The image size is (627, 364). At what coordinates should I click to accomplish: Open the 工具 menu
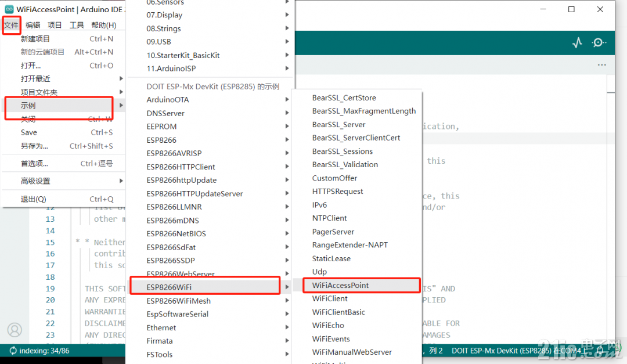click(x=77, y=25)
